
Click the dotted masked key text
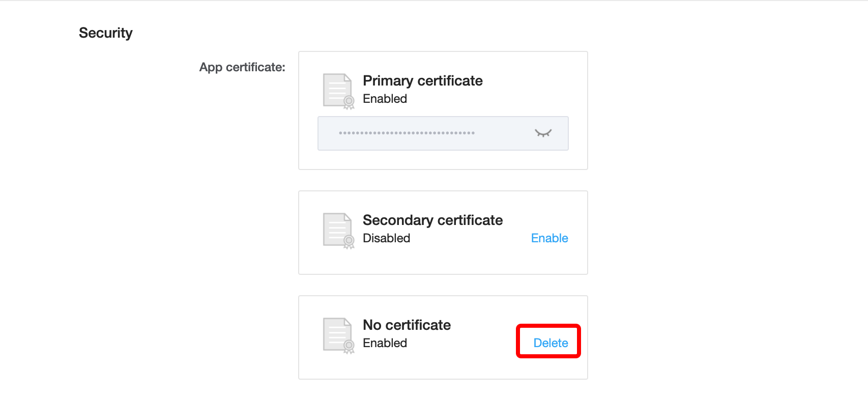coord(407,133)
